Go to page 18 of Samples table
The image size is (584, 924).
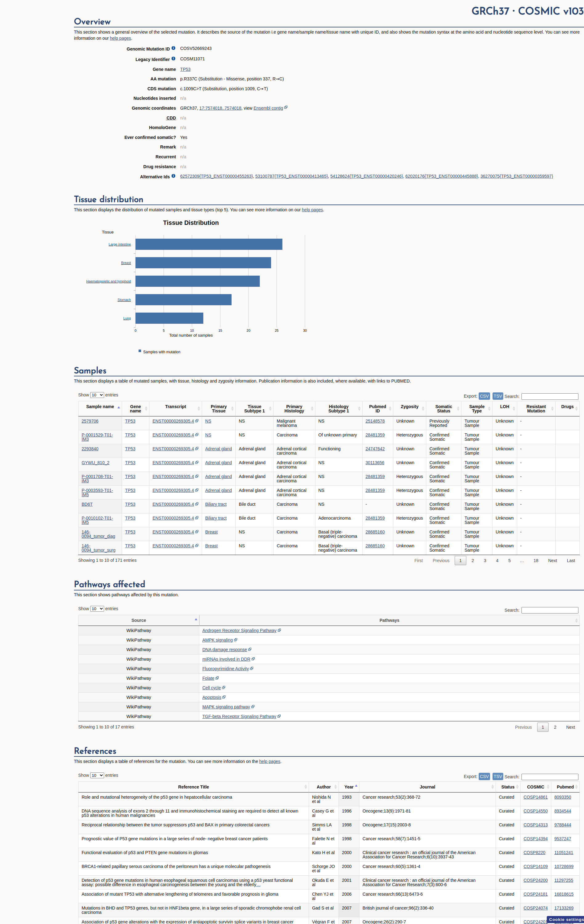click(x=536, y=561)
